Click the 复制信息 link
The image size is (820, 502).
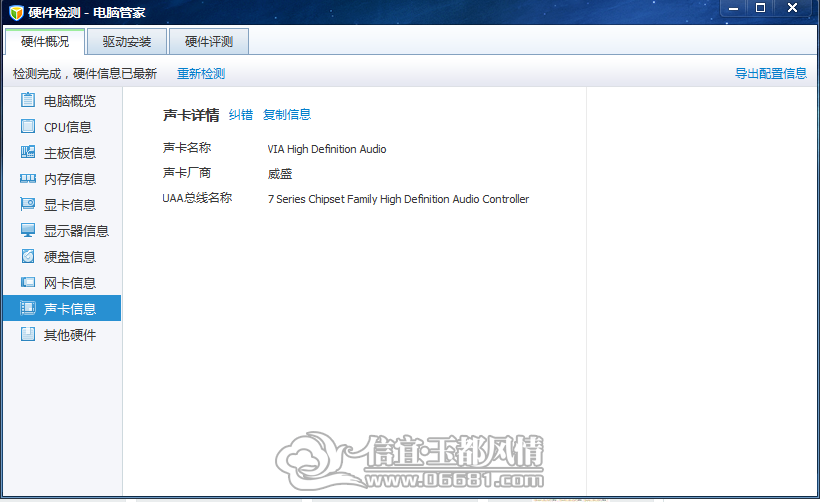pyautogui.click(x=287, y=115)
